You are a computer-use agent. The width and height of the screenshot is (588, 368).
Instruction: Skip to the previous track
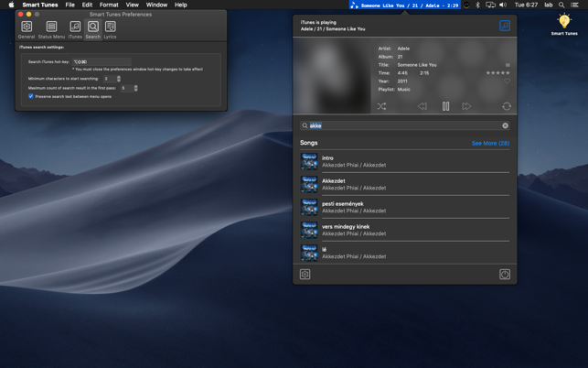422,106
